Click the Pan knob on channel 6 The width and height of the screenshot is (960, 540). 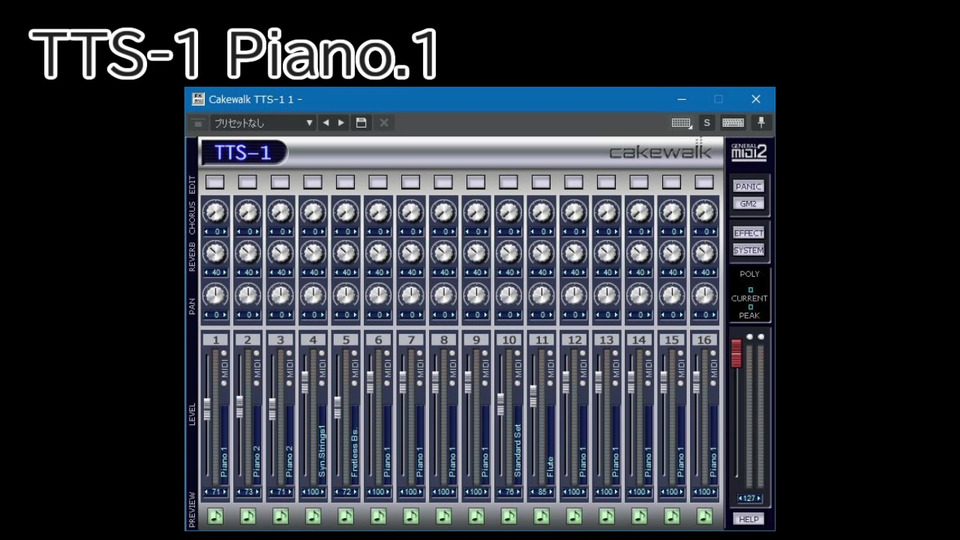(x=378, y=295)
